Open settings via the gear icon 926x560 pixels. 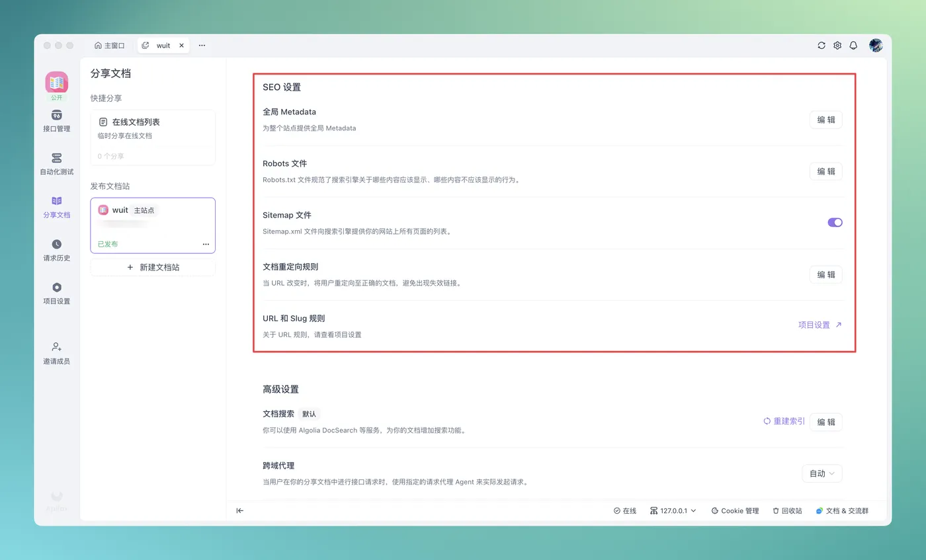click(837, 46)
